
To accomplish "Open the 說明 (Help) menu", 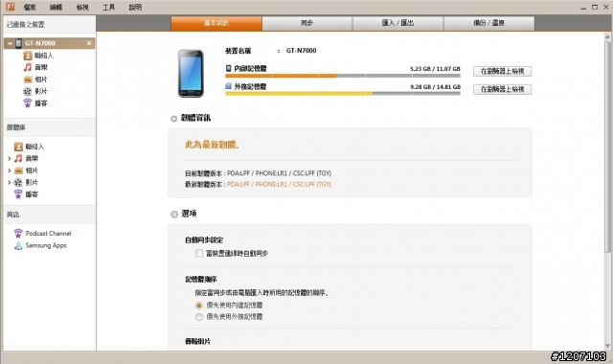I will coord(135,7).
